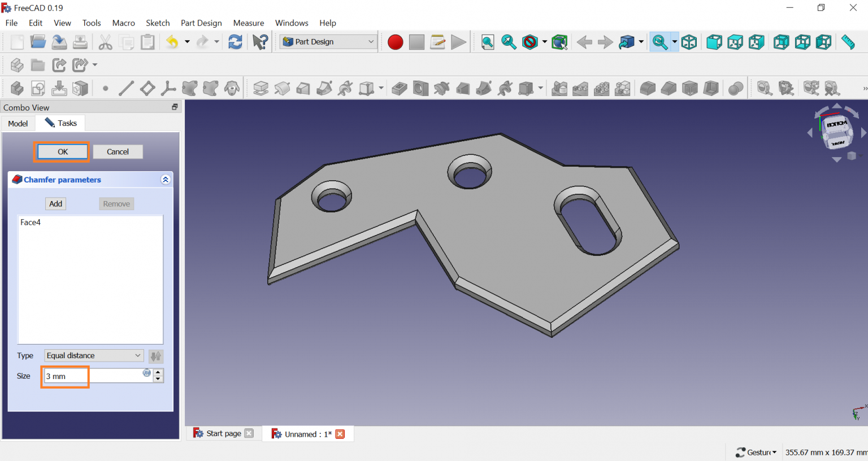
Task: Collapse the Chamfer parameters panel
Action: tap(165, 180)
